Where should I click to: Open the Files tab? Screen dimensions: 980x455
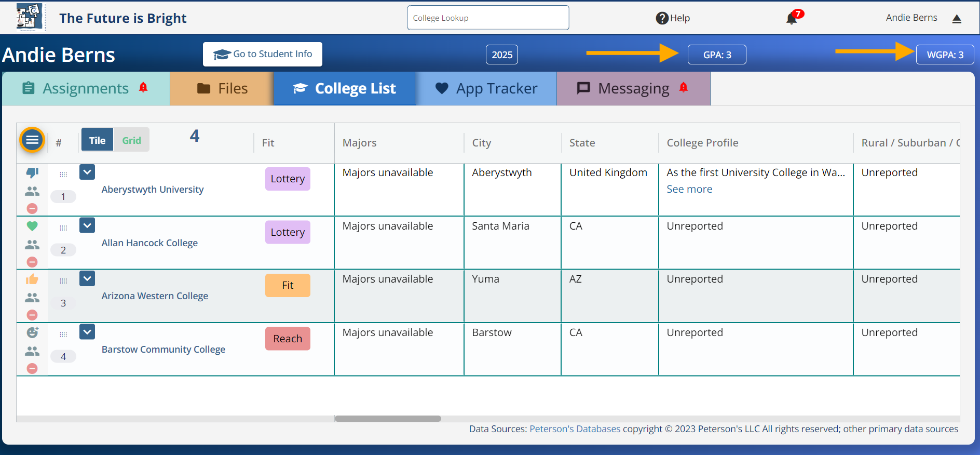[x=222, y=88]
